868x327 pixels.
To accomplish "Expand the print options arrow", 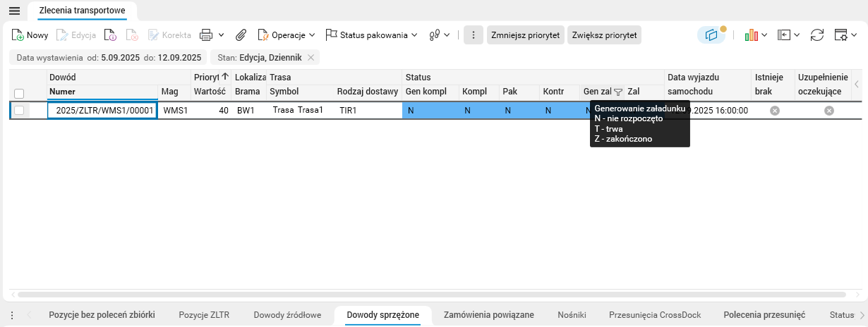I will [221, 35].
